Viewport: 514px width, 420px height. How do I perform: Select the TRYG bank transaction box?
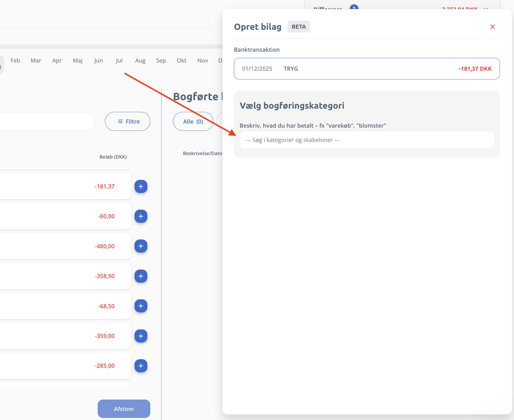pyautogui.click(x=367, y=69)
